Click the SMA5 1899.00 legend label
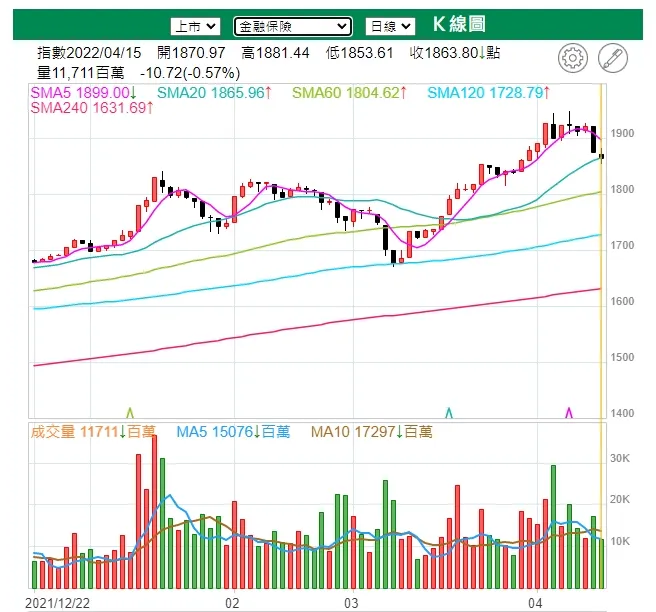656x612 pixels. pyautogui.click(x=83, y=92)
